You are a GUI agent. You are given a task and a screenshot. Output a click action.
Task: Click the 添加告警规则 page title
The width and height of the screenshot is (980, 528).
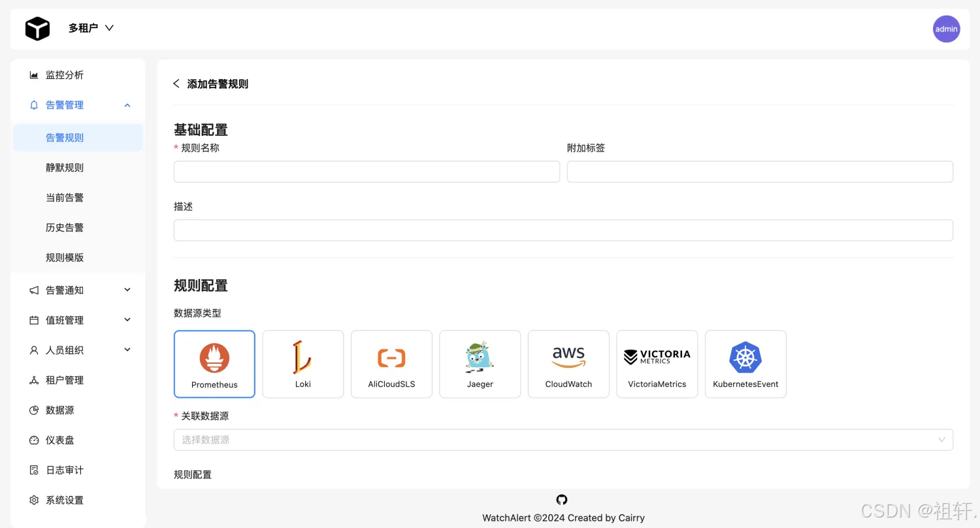[218, 84]
